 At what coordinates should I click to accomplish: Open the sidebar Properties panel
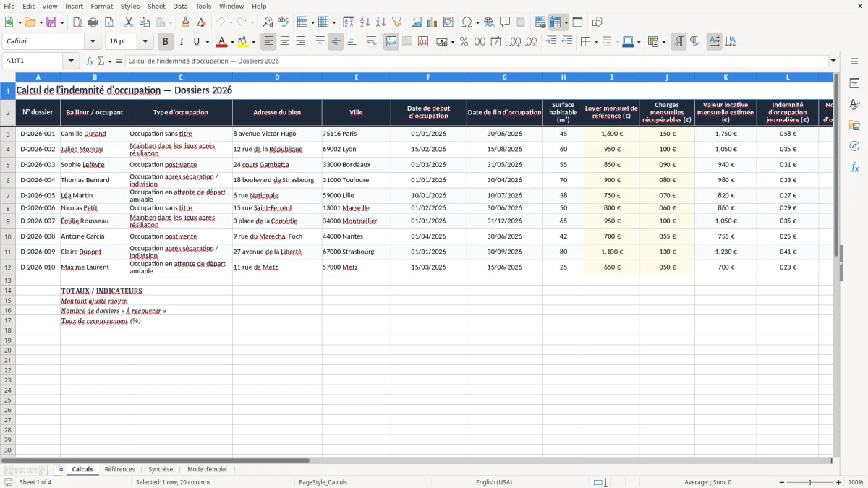854,84
